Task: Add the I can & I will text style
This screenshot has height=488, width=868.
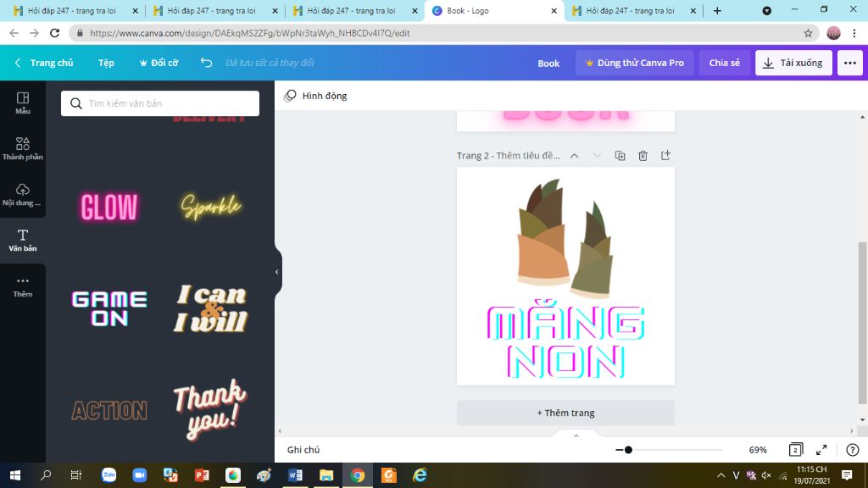Action: click(x=211, y=308)
